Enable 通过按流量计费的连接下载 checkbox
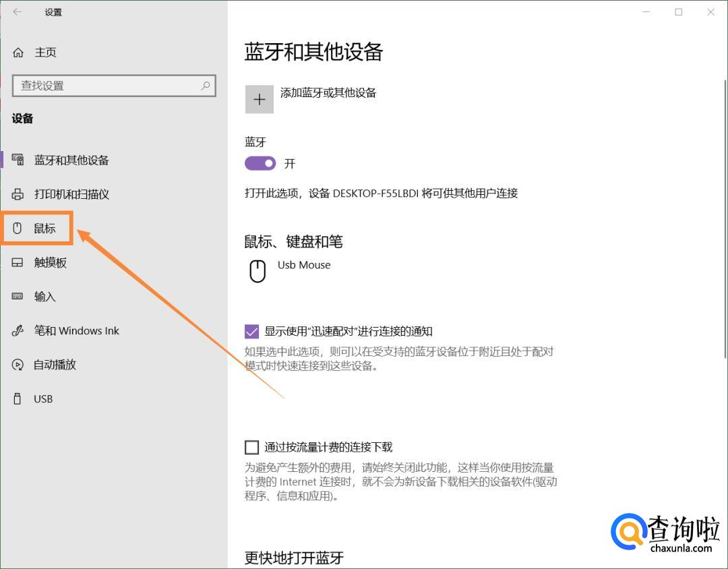Screen dimensions: 728x569 pos(251,447)
